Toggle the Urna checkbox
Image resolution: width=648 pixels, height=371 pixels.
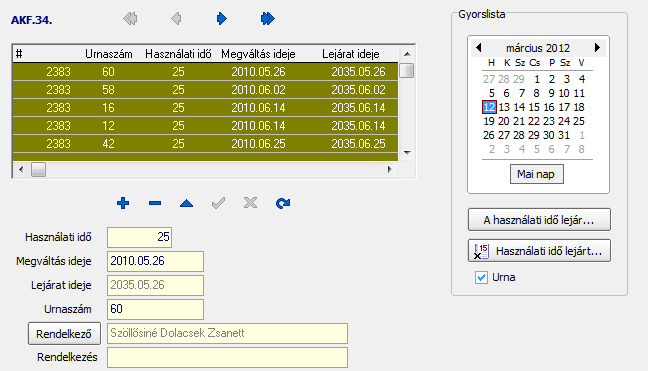[481, 277]
